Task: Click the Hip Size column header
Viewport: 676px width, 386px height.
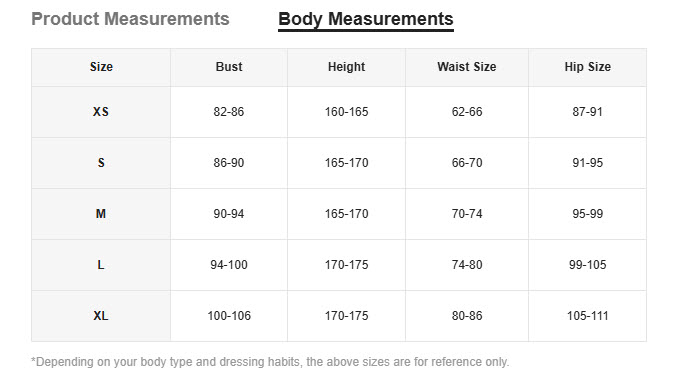Action: [588, 67]
